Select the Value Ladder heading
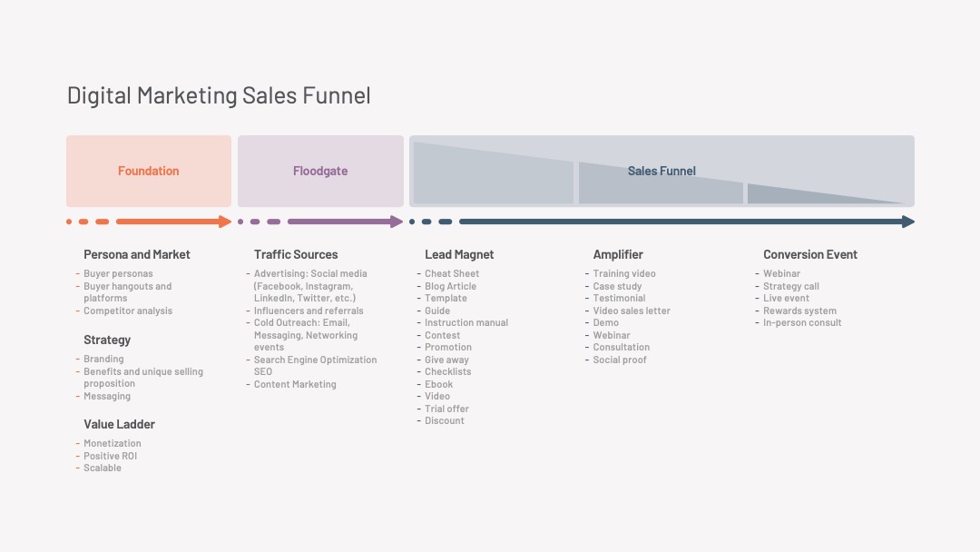 120,424
